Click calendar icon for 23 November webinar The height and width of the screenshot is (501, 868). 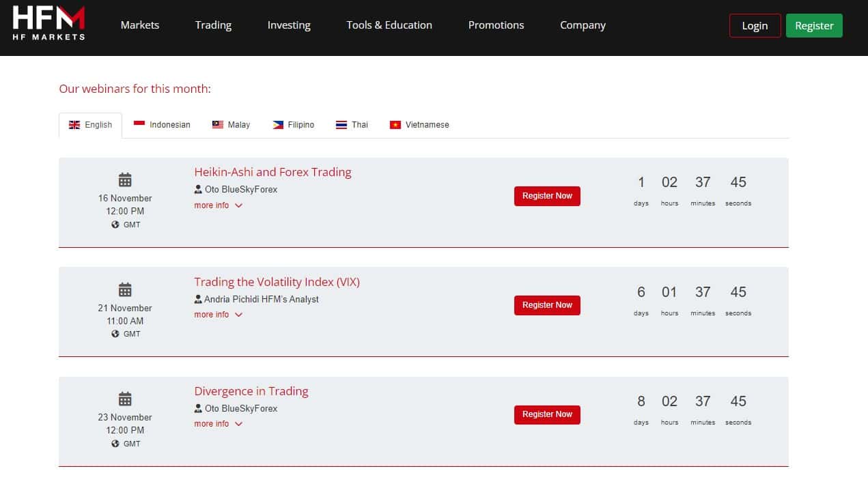(x=125, y=399)
